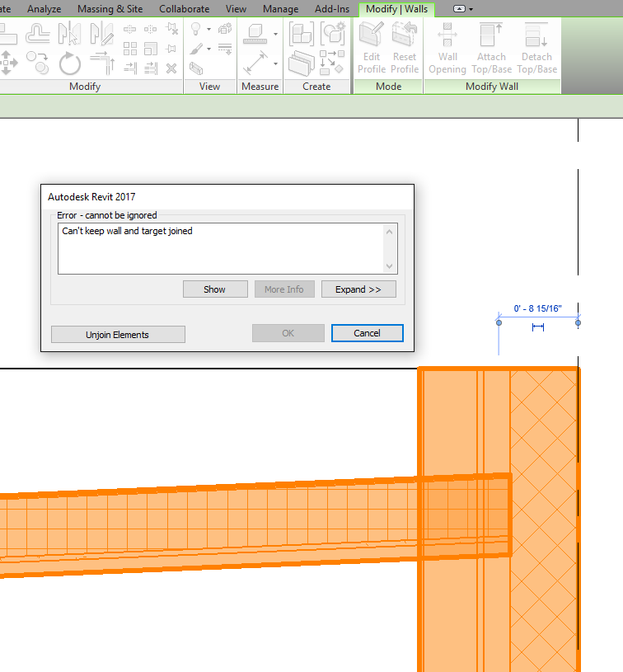Click error message scroll down arrow
The width and height of the screenshot is (623, 672).
click(x=390, y=266)
